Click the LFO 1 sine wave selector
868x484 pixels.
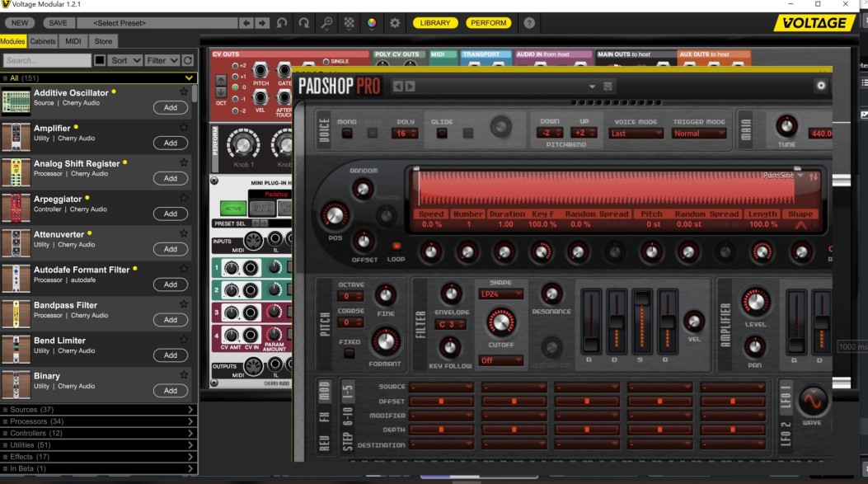tap(812, 401)
